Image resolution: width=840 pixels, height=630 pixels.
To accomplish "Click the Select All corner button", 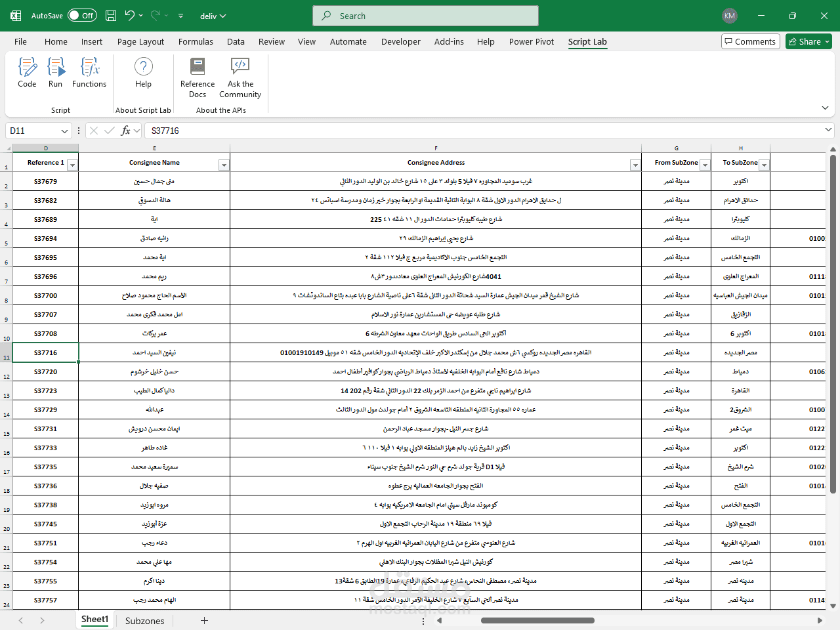I will coord(7,148).
